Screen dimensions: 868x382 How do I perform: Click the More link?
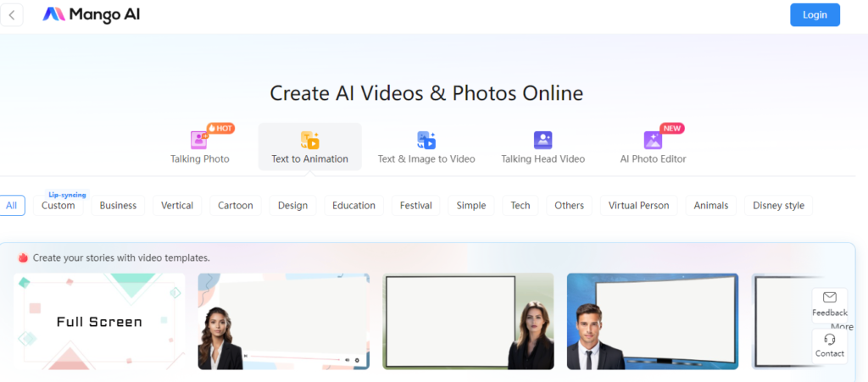(x=842, y=327)
